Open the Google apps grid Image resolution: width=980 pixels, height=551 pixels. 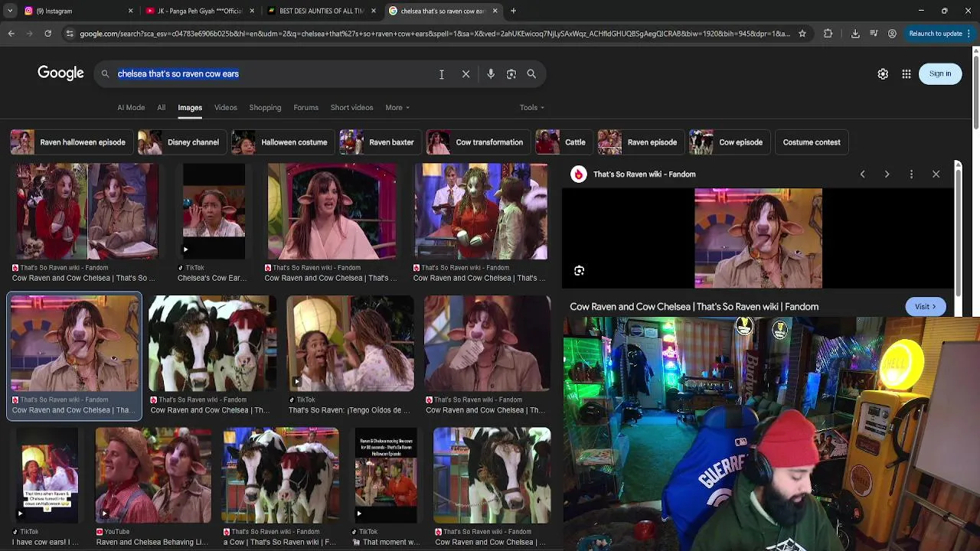(906, 74)
